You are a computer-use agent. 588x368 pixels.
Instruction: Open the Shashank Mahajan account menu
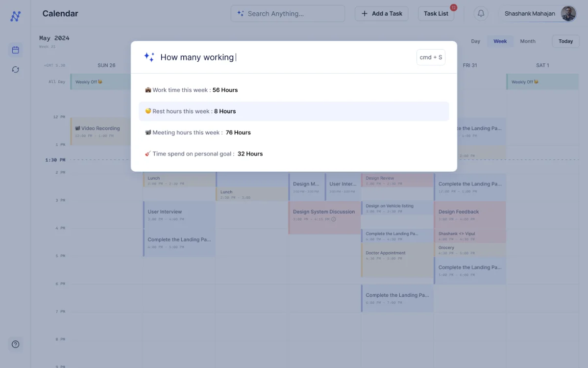[x=538, y=14]
